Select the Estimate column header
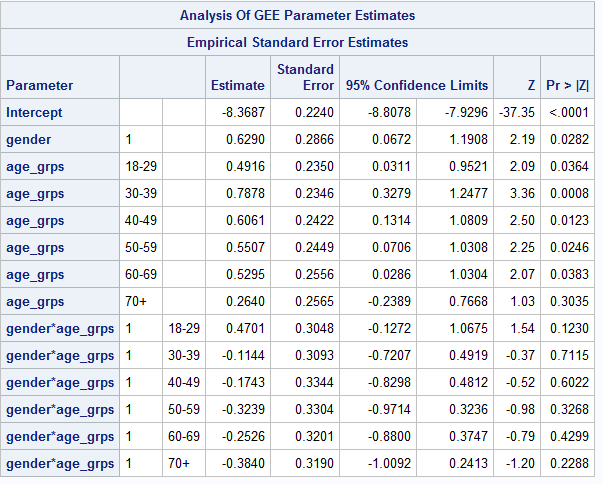Screen dimensions: 603x484 (237, 86)
